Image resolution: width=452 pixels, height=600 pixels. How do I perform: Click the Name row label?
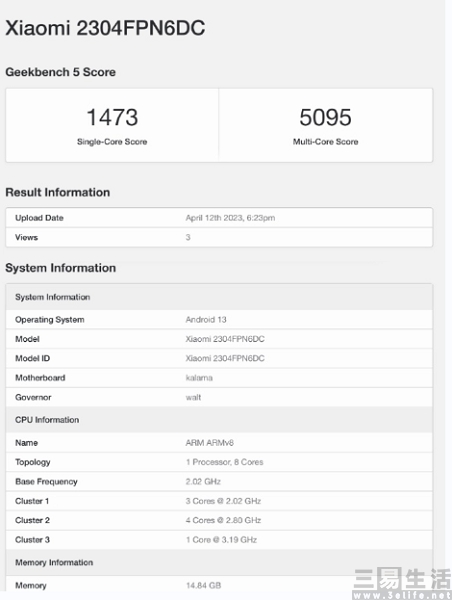point(26,443)
